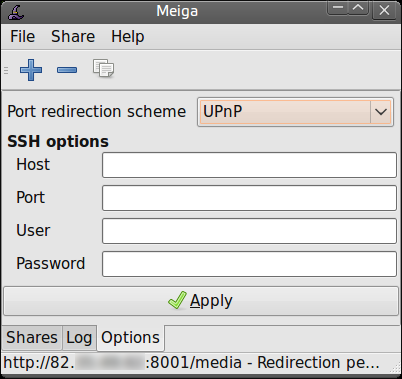Select the Options tab
Screen dimensions: 402x379
tap(131, 338)
